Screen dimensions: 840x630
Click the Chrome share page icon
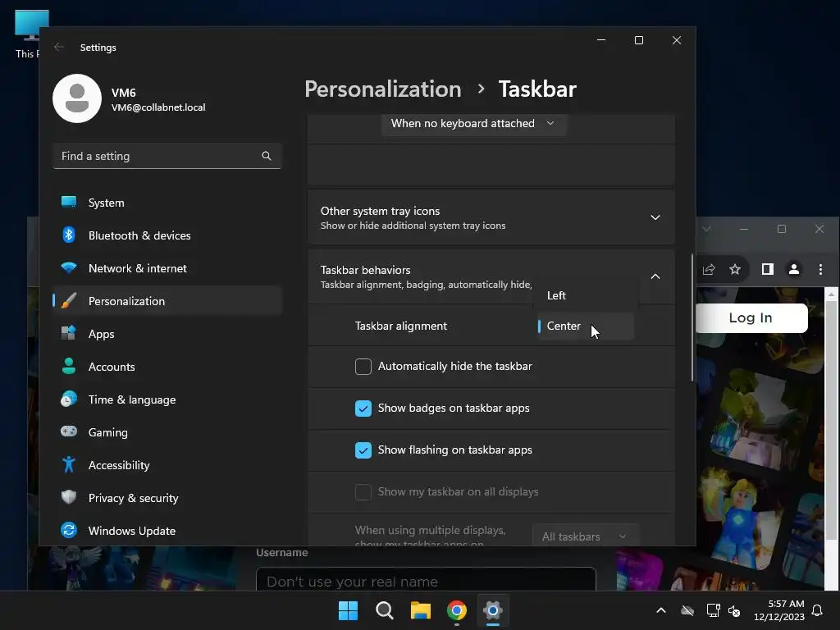(708, 269)
